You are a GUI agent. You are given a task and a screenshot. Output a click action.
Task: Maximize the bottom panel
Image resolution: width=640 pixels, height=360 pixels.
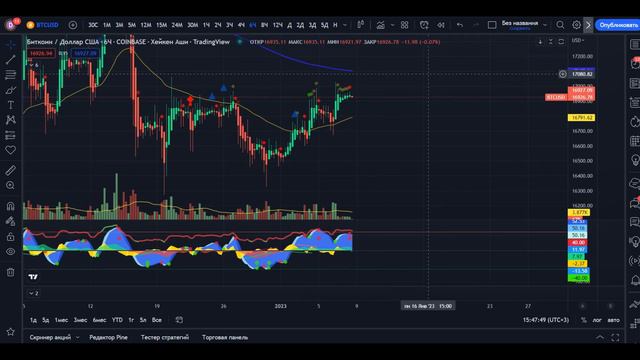tap(615, 337)
